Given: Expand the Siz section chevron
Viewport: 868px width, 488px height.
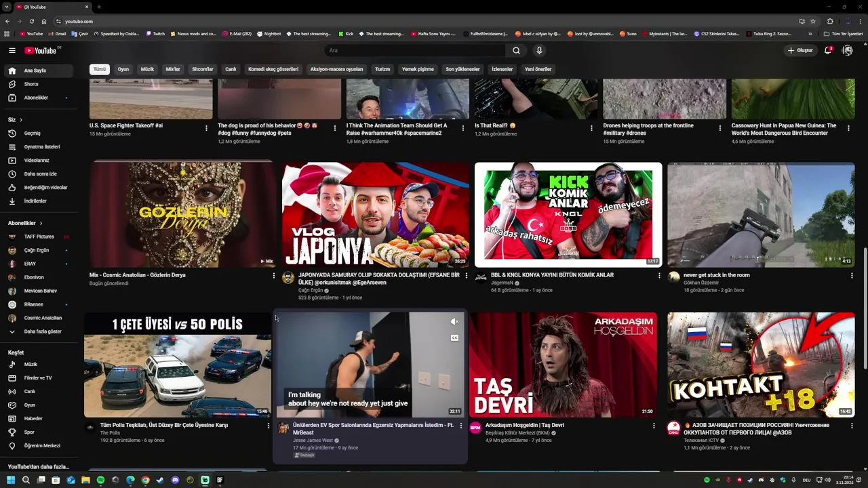Looking at the screenshot, I should tap(21, 120).
